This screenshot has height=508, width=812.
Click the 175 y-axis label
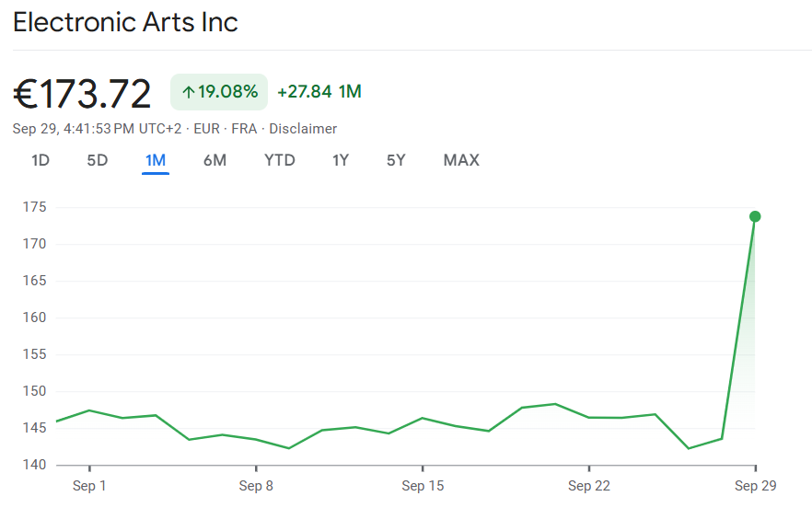pyautogui.click(x=36, y=207)
